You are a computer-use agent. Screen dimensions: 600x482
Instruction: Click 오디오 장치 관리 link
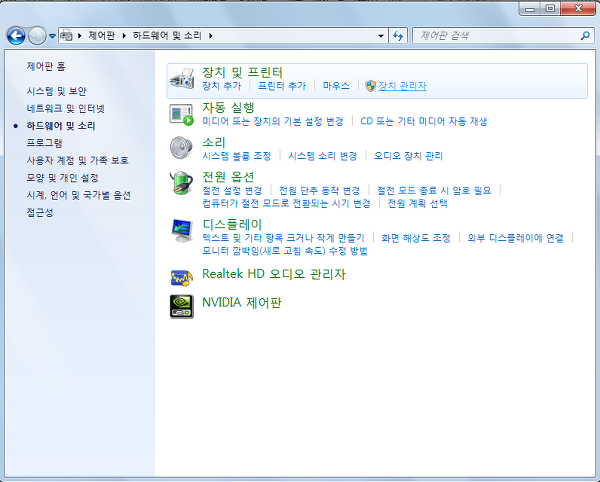[408, 156]
